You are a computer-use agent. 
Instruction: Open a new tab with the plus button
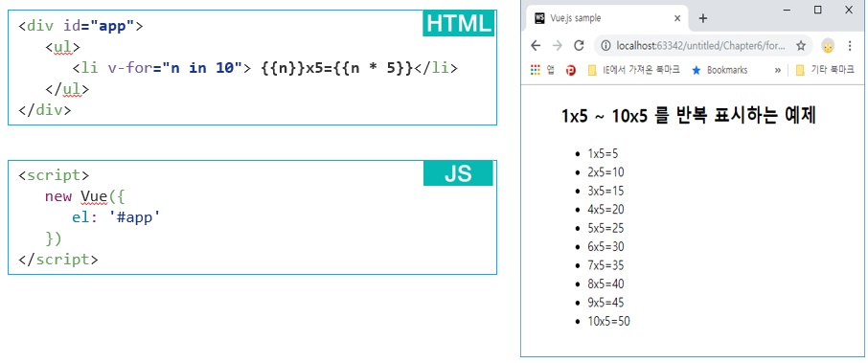tap(703, 18)
